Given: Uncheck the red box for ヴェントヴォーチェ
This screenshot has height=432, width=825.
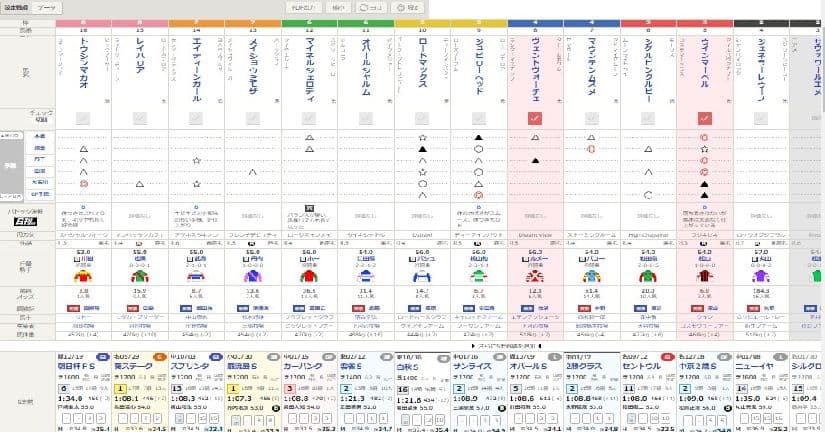Looking at the screenshot, I should click(x=535, y=118).
